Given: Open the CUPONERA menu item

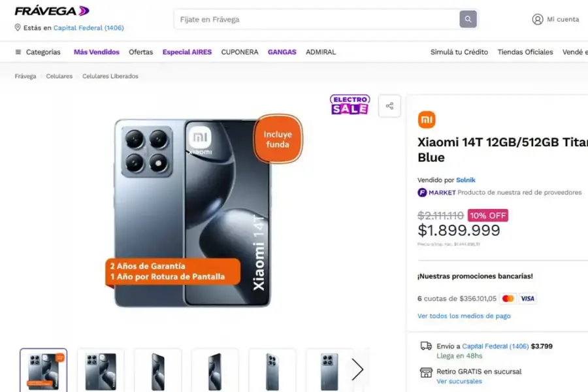Looking at the screenshot, I should coord(240,52).
